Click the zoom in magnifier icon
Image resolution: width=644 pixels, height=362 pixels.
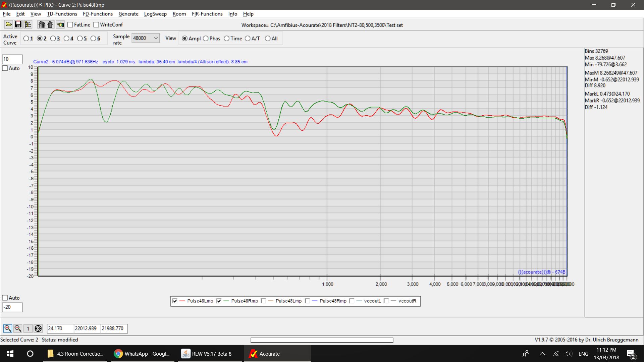coord(7,328)
